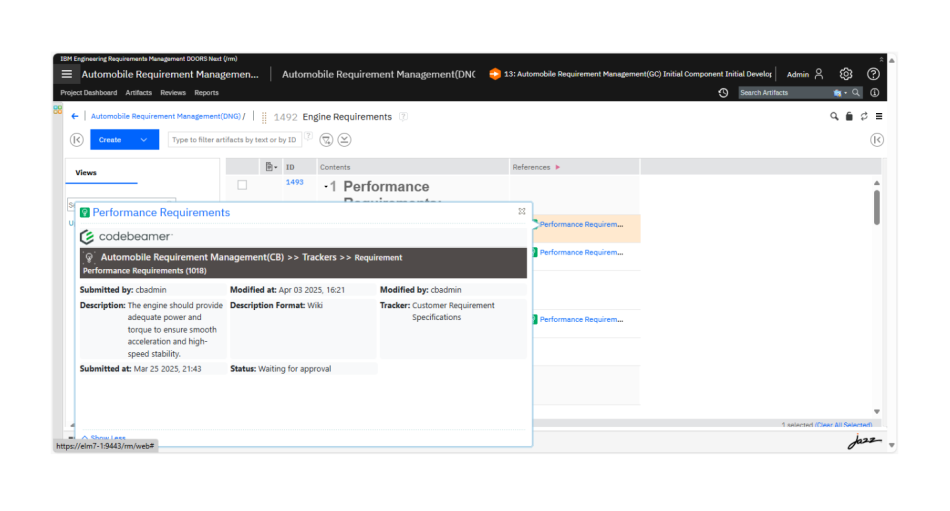The width and height of the screenshot is (950, 511).
Task: Click the orange configuration context icon
Action: pyautogui.click(x=495, y=74)
